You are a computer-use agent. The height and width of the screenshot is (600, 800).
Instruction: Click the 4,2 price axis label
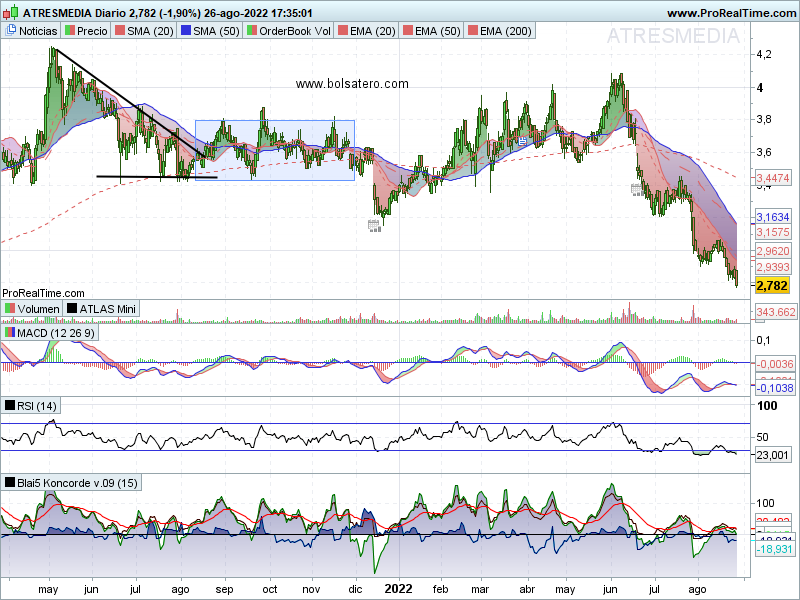point(764,54)
